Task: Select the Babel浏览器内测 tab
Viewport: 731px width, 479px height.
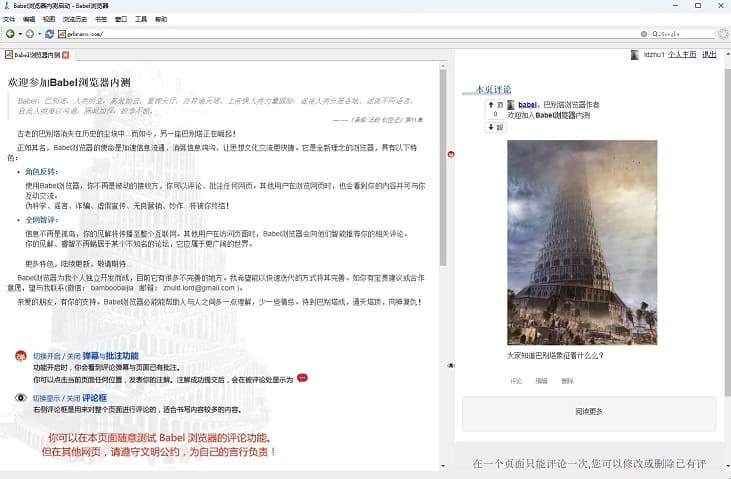Action: tap(37, 55)
